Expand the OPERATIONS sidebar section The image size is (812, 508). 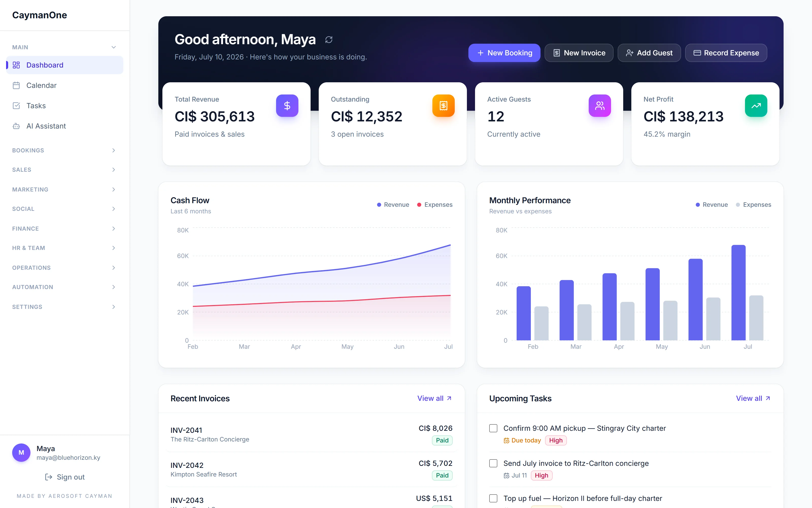tap(64, 268)
